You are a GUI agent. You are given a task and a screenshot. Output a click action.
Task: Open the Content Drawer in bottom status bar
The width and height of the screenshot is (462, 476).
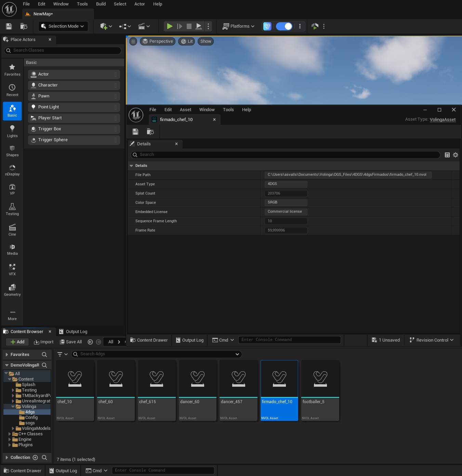(x=23, y=471)
